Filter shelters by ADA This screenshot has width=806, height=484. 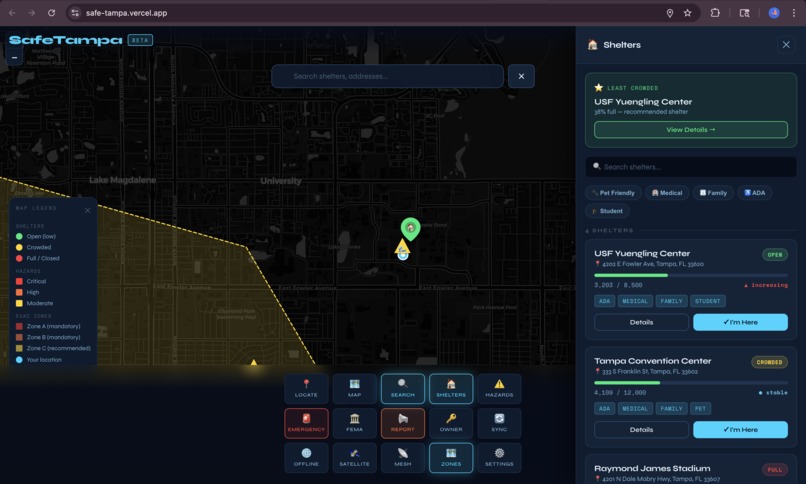[755, 193]
